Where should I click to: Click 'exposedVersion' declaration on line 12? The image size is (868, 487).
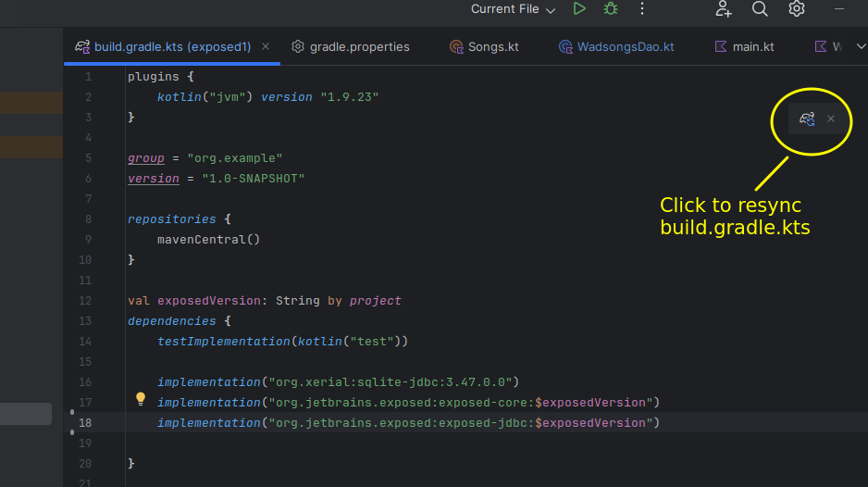click(x=209, y=301)
